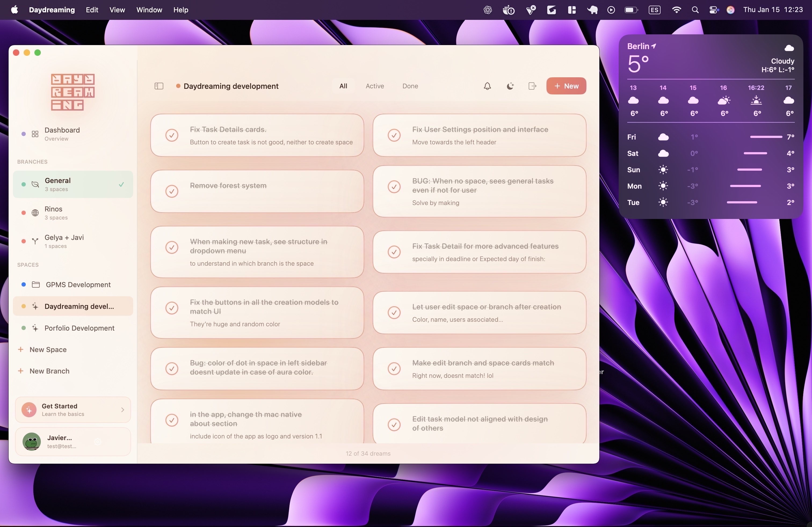Expand Get Started with its chevron

click(x=122, y=410)
